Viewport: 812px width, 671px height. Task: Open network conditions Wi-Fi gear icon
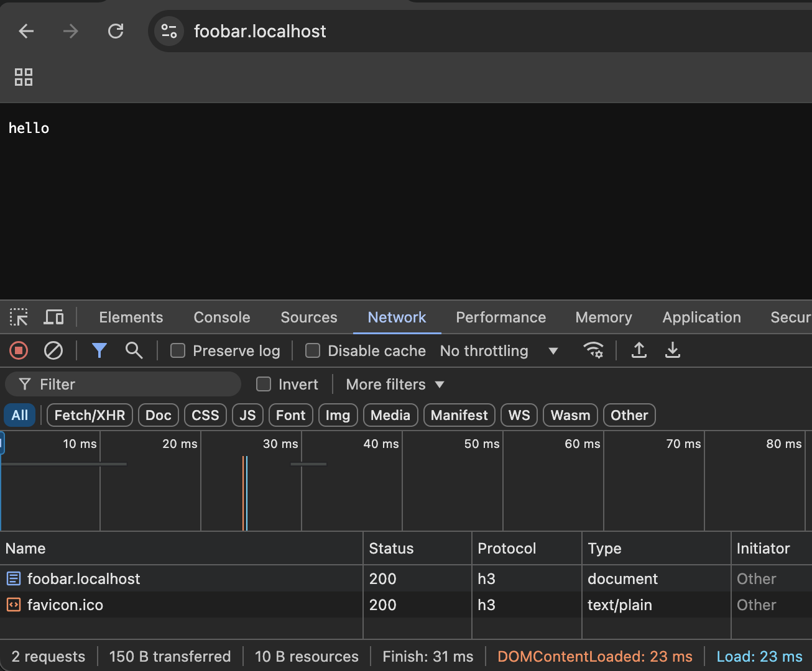(594, 351)
